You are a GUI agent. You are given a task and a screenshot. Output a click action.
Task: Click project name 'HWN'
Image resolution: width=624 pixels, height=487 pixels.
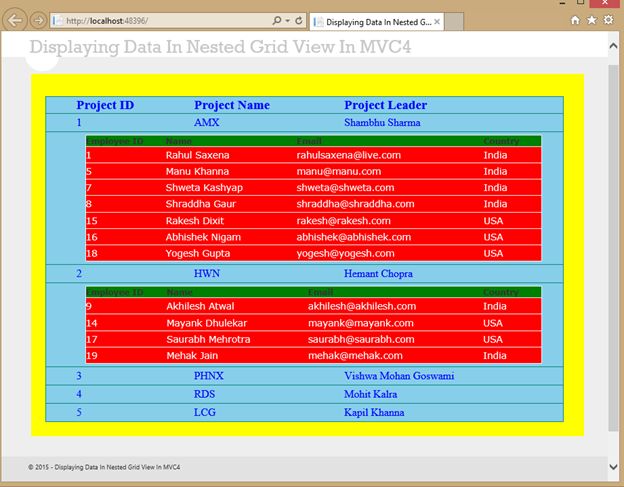click(x=207, y=274)
